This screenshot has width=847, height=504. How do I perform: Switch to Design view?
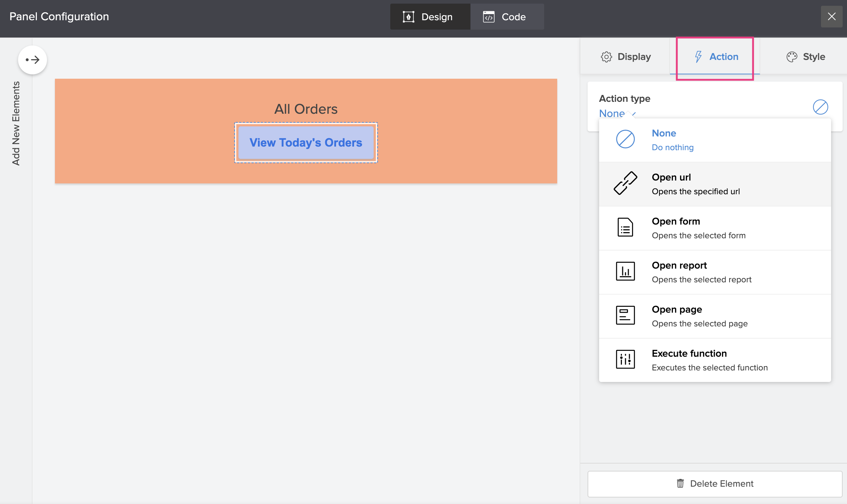[x=430, y=17]
